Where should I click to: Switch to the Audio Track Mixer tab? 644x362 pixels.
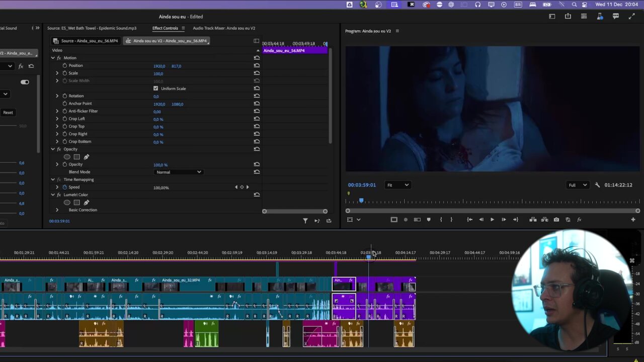pyautogui.click(x=223, y=28)
